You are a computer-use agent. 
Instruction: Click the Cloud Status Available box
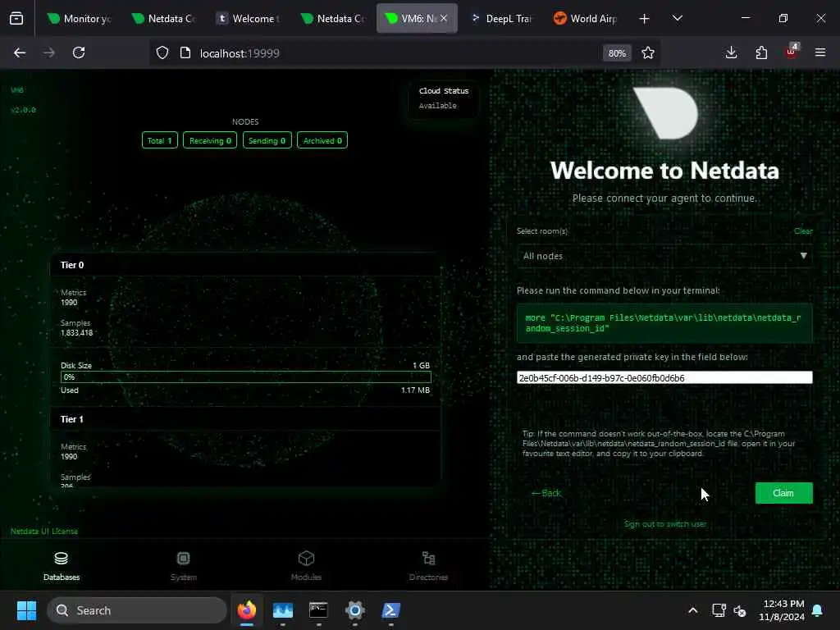444,98
